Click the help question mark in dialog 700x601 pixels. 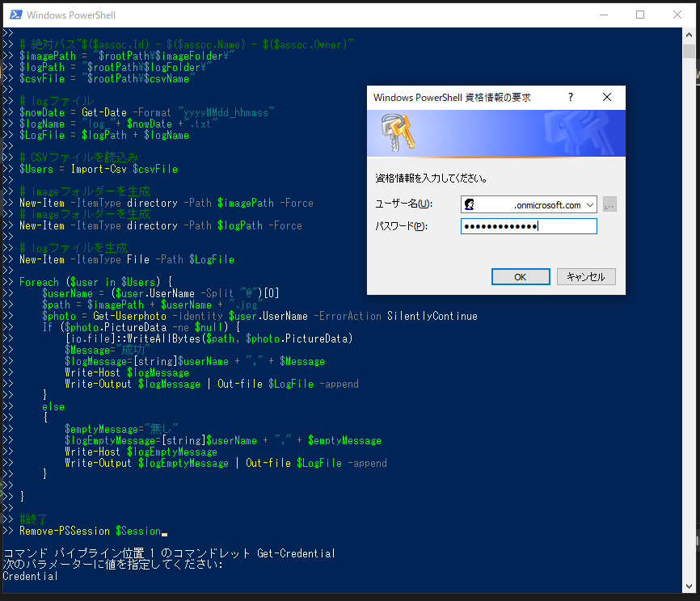click(571, 97)
